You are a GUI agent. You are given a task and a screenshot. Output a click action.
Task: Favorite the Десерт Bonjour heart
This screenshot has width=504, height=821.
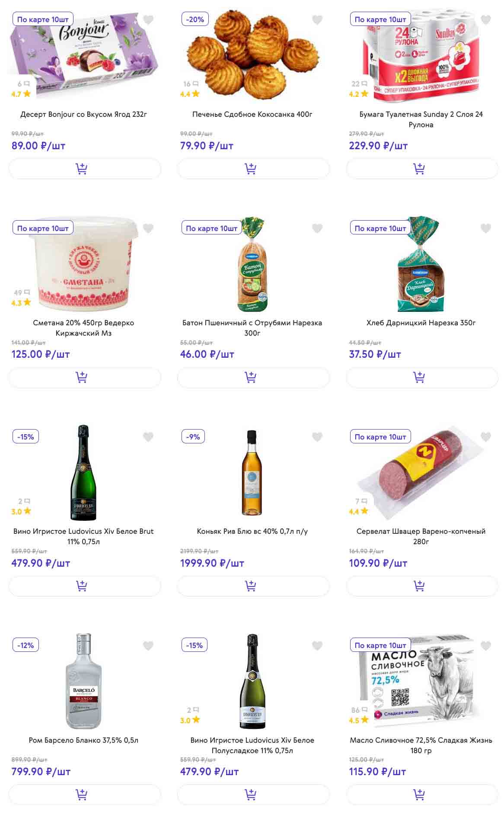tap(148, 20)
